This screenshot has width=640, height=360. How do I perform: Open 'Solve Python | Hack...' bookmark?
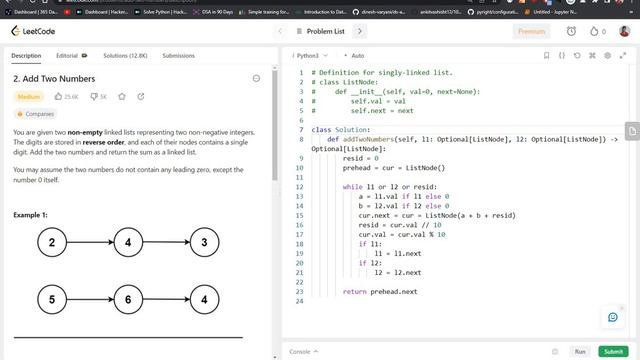coord(160,12)
